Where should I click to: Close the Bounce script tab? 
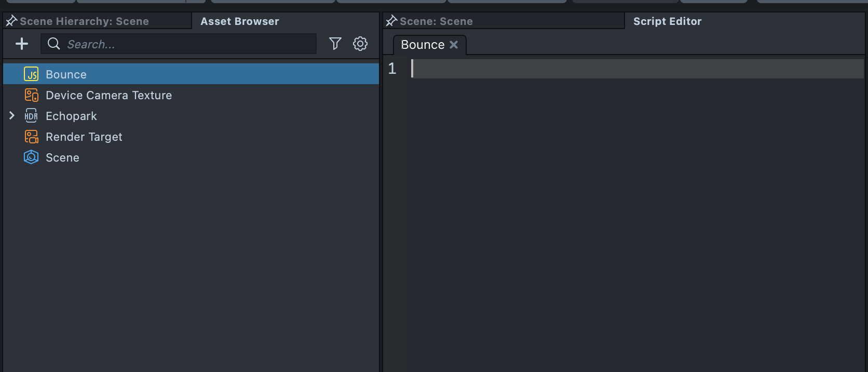tap(454, 45)
